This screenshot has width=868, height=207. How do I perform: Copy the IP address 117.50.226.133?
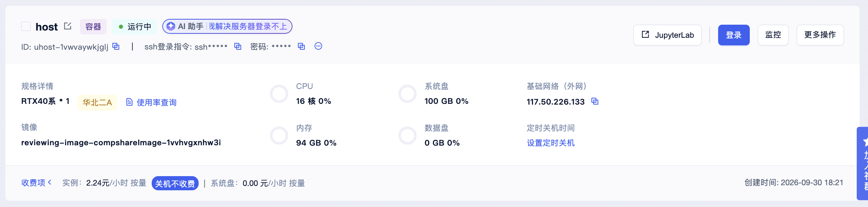tap(595, 101)
